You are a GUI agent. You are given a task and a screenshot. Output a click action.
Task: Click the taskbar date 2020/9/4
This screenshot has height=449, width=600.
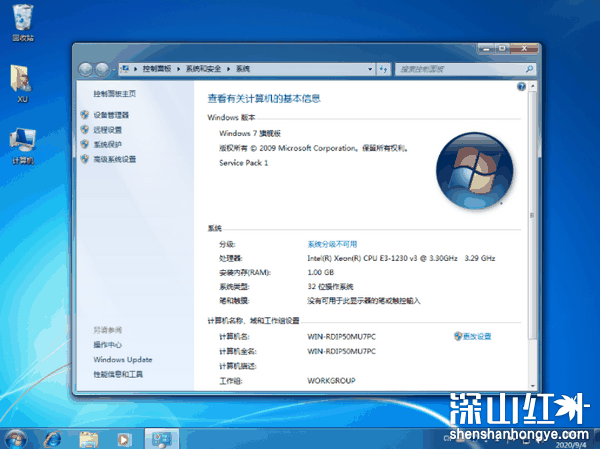[x=571, y=445]
